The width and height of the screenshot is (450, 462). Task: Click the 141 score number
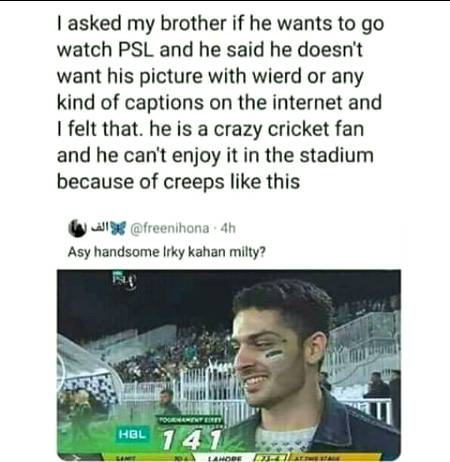[192, 439]
